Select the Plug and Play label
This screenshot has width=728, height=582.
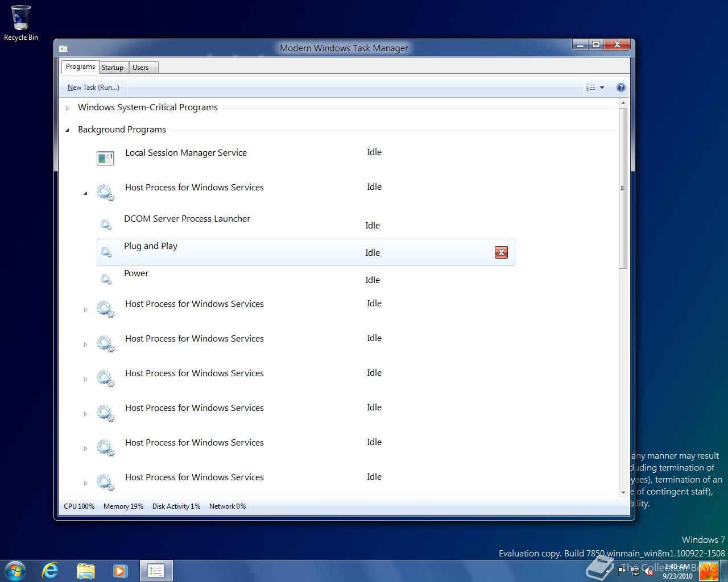click(x=151, y=246)
